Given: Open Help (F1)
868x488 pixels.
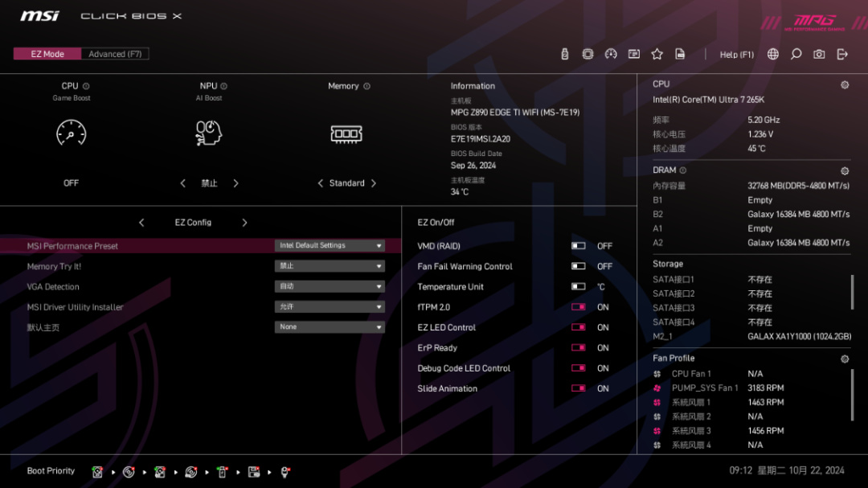Looking at the screenshot, I should pos(737,55).
